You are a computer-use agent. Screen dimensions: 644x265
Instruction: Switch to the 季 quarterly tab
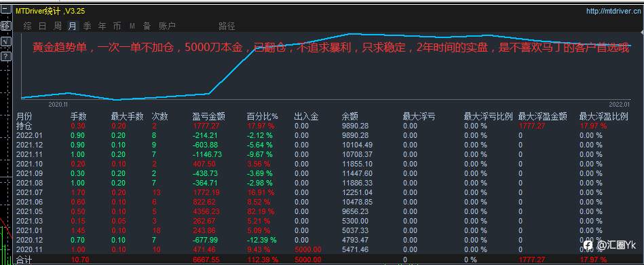(87, 26)
